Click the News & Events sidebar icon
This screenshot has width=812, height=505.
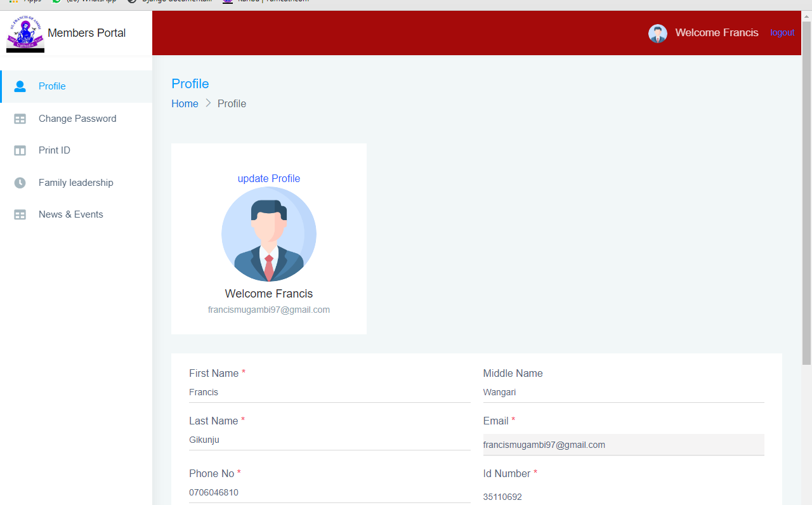pos(20,214)
